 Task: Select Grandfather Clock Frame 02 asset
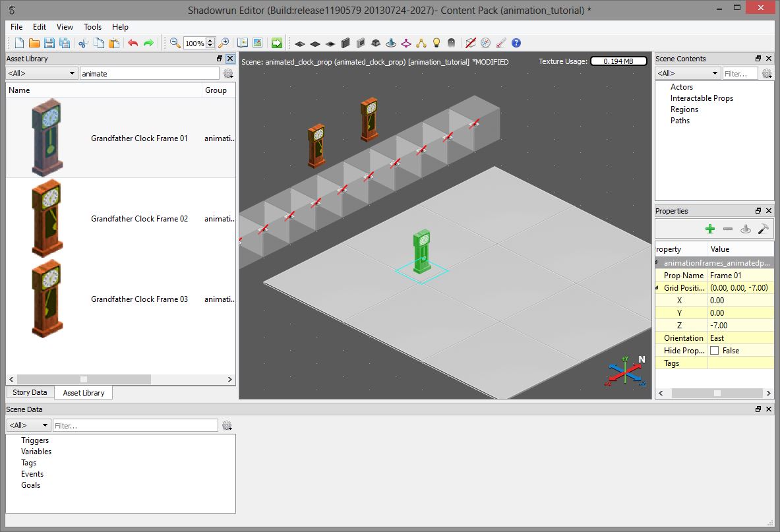click(121, 218)
